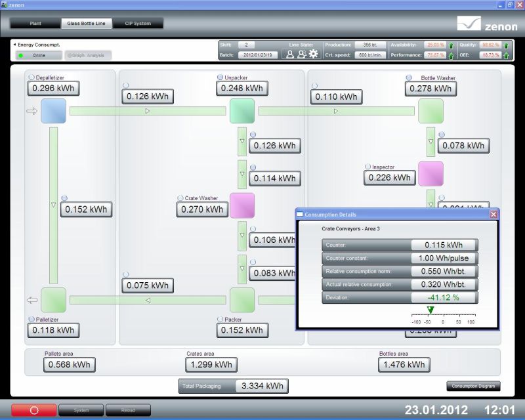This screenshot has width=525, height=420.
Task: Toggle the round indicator next to Crate Washer
Action: coord(180,198)
